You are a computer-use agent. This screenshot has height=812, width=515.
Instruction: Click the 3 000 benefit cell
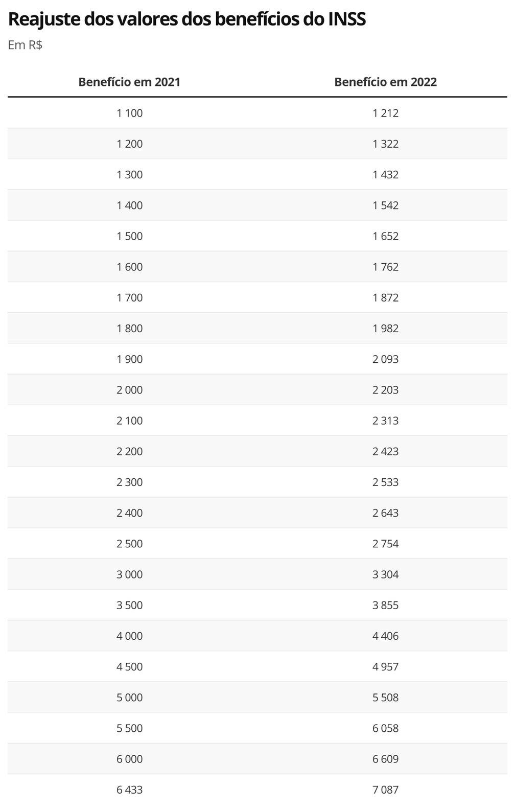(x=130, y=574)
